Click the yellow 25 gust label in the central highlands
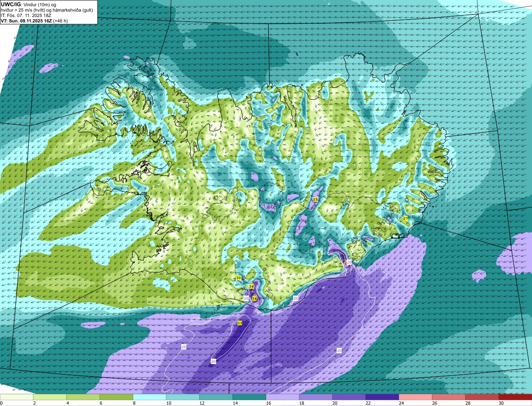 [x=315, y=200]
